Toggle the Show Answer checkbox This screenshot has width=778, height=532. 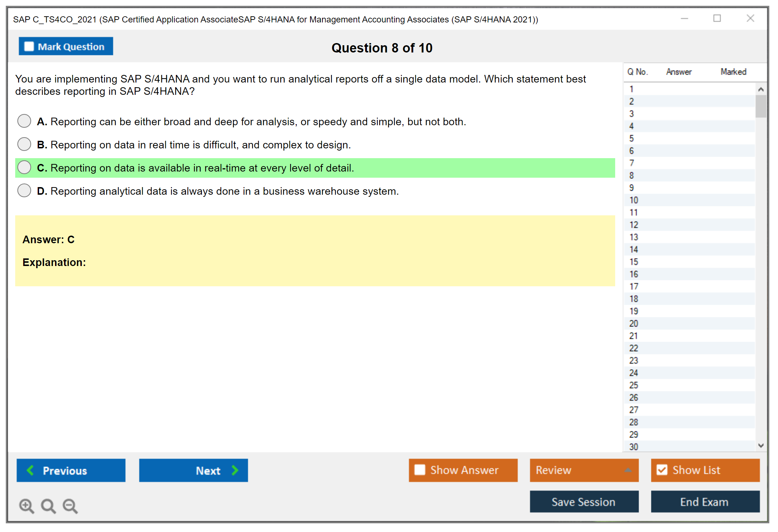[420, 470]
